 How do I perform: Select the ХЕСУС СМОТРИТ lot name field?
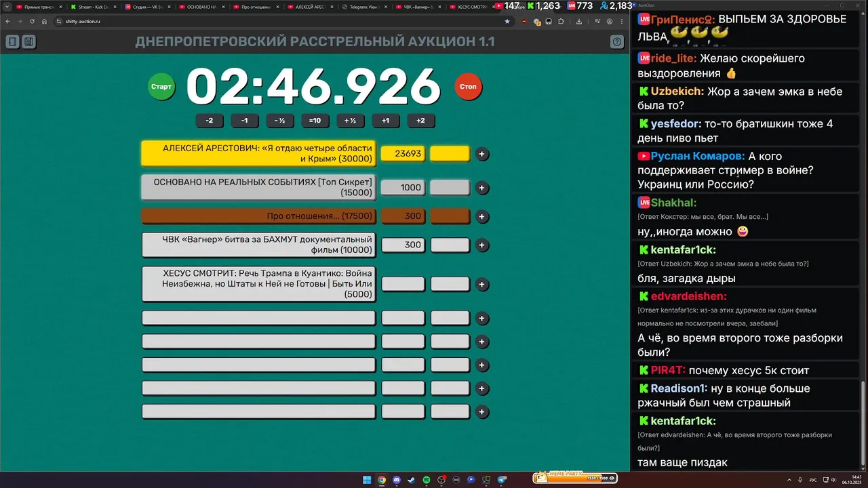[258, 284]
